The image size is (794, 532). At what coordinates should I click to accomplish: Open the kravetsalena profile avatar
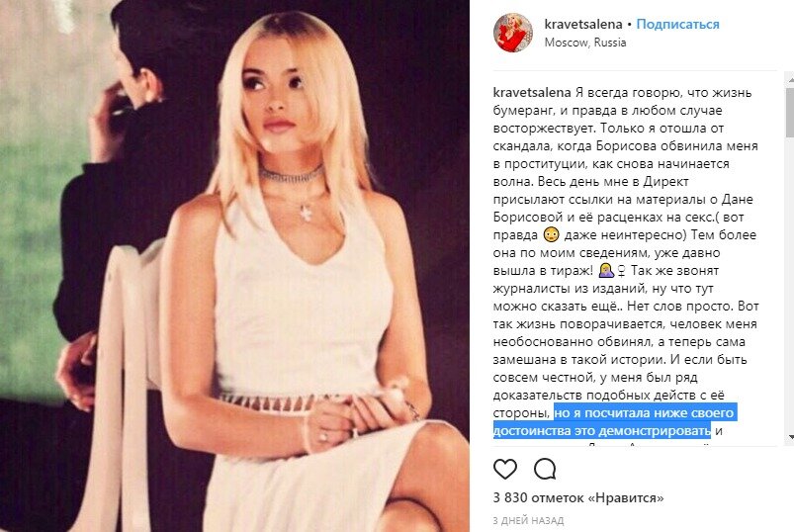(513, 33)
